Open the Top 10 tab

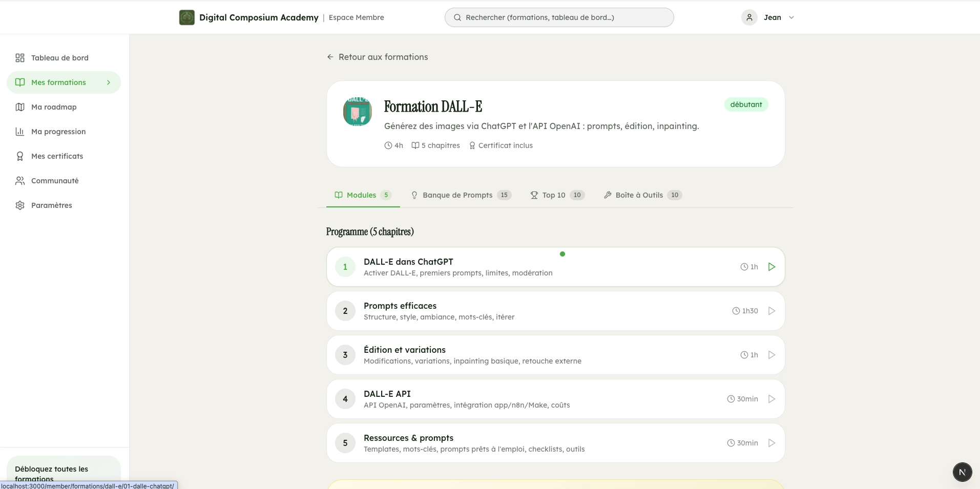tap(554, 195)
